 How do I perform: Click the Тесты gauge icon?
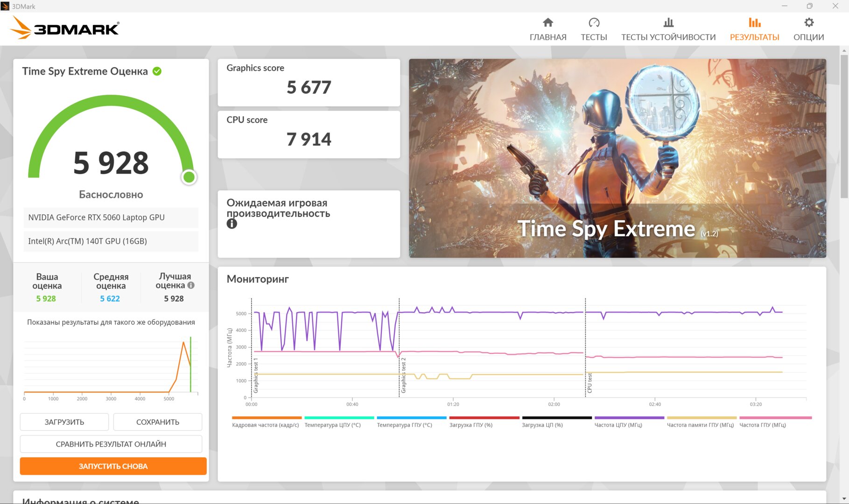pos(594,22)
